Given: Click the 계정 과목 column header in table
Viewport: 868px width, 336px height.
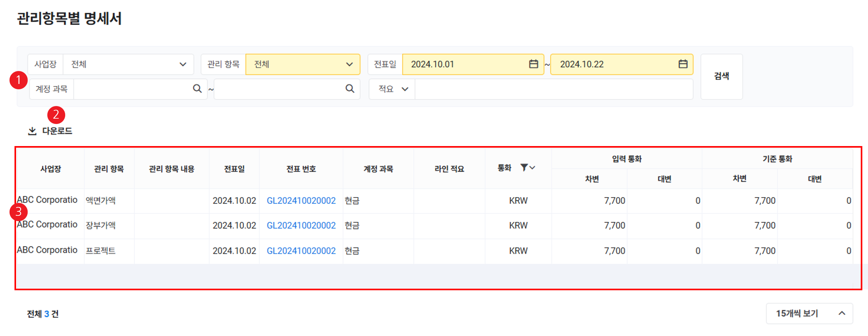Looking at the screenshot, I should (x=378, y=169).
